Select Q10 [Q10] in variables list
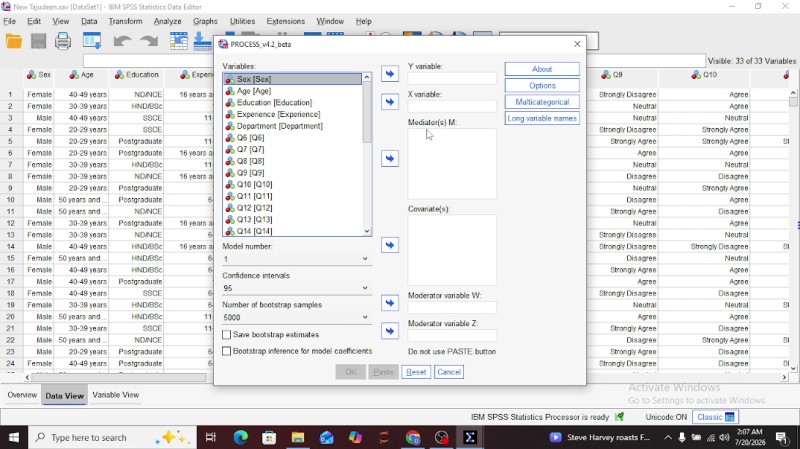Screen dimensions: 800x449 (x=254, y=184)
